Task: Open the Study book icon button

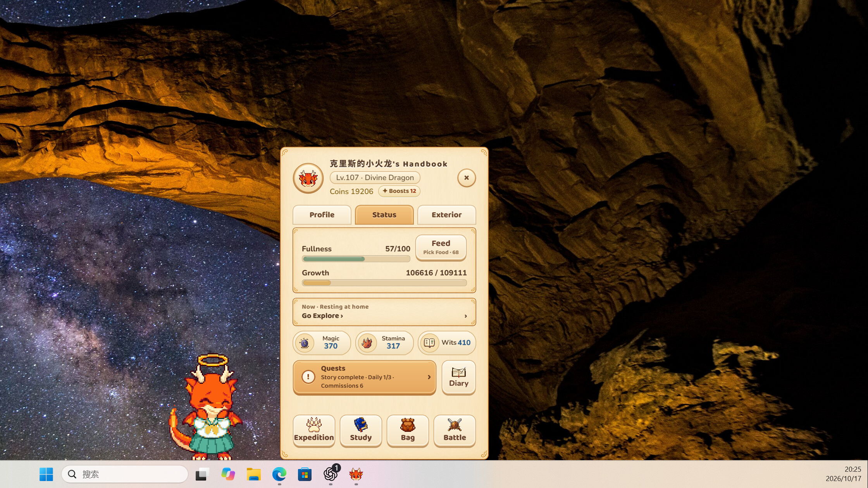Action: pyautogui.click(x=361, y=431)
